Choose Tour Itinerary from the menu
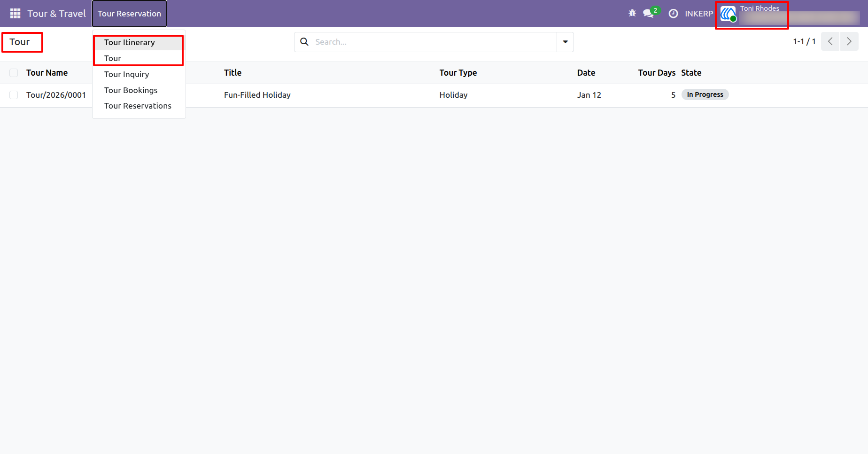The image size is (868, 454). pos(138,42)
